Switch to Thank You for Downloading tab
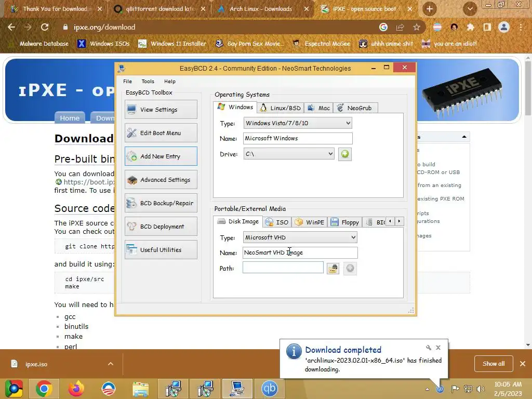 [x=56, y=9]
